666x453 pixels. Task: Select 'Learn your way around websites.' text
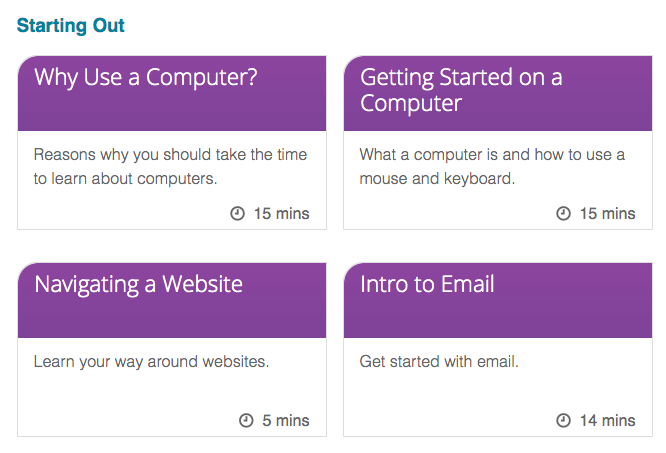pyautogui.click(x=151, y=362)
